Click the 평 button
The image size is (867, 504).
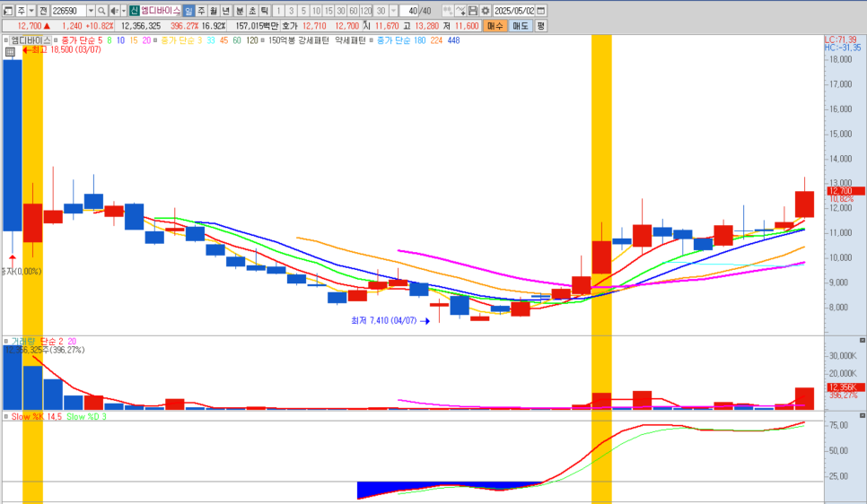pyautogui.click(x=541, y=25)
